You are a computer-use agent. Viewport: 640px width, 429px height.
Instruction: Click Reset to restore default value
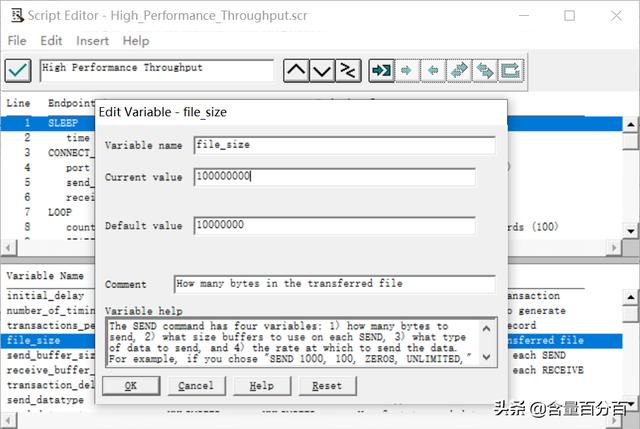327,386
